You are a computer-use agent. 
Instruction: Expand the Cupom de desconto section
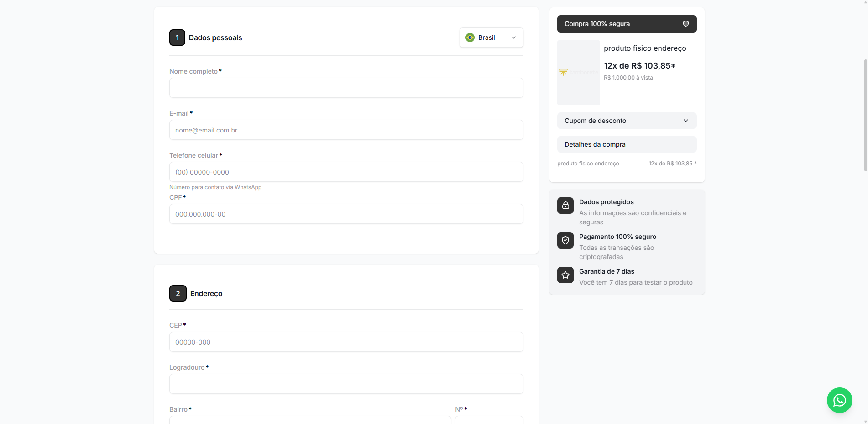pyautogui.click(x=627, y=121)
